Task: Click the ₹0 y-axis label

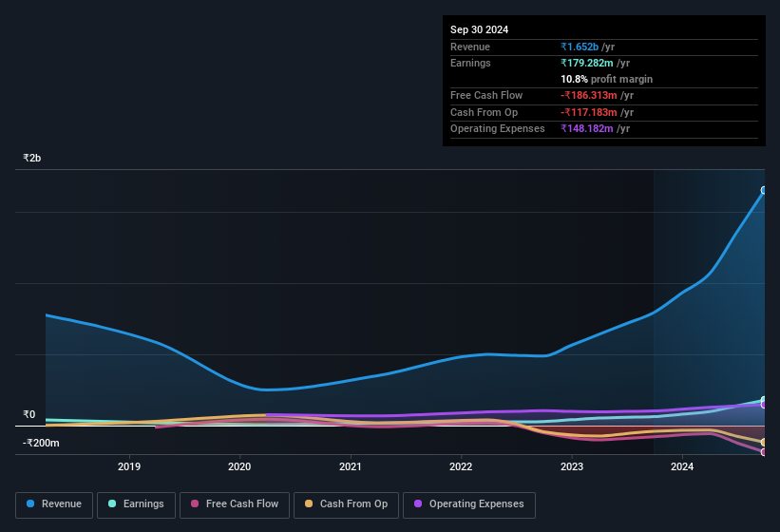Action: tap(29, 414)
